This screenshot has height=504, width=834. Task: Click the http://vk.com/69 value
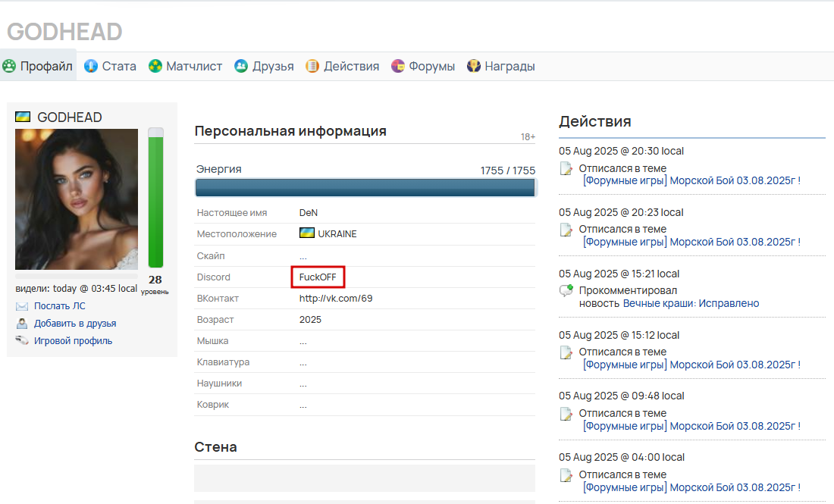(336, 299)
